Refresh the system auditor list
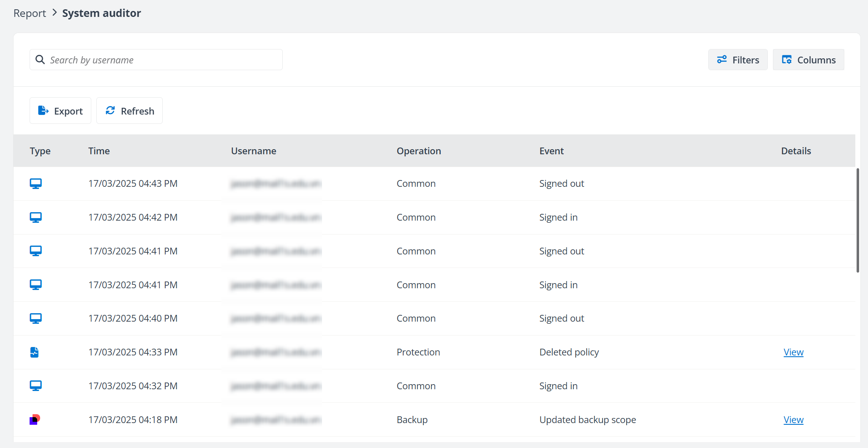868x448 pixels. pyautogui.click(x=129, y=111)
